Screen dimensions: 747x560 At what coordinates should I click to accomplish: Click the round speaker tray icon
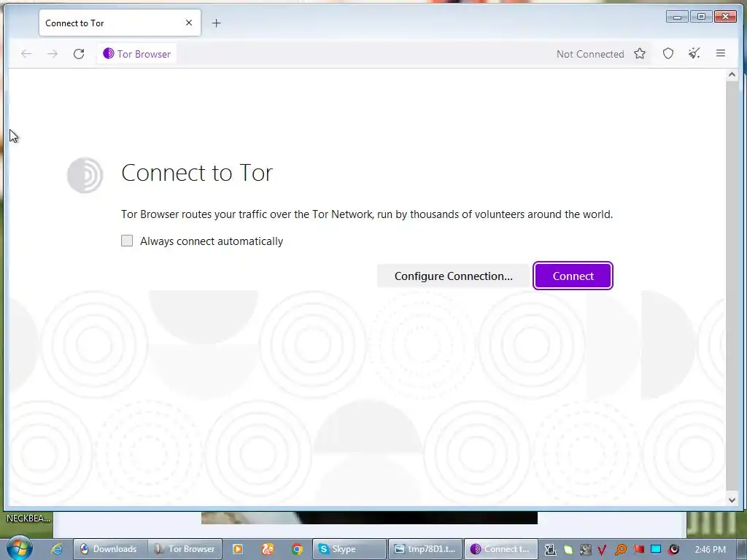(x=673, y=550)
